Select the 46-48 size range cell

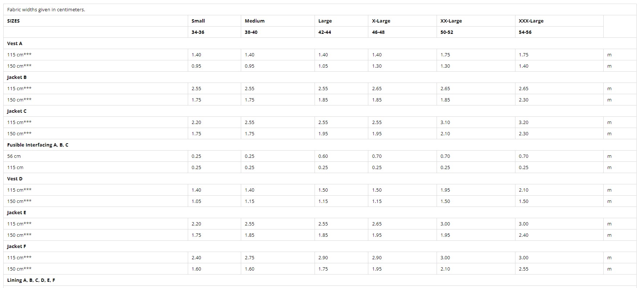click(378, 32)
